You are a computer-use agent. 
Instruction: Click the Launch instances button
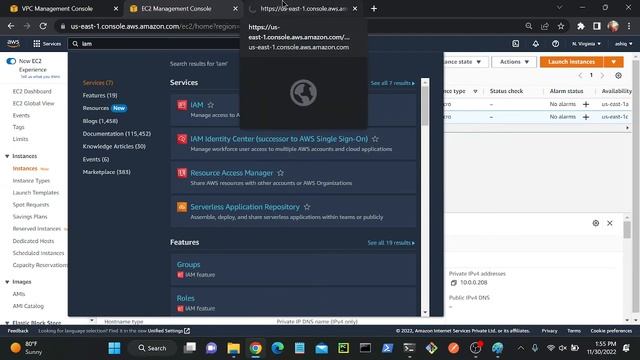[571, 62]
